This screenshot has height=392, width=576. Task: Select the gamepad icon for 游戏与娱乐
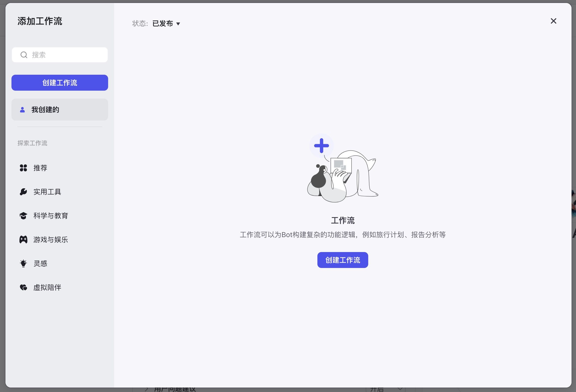point(23,240)
